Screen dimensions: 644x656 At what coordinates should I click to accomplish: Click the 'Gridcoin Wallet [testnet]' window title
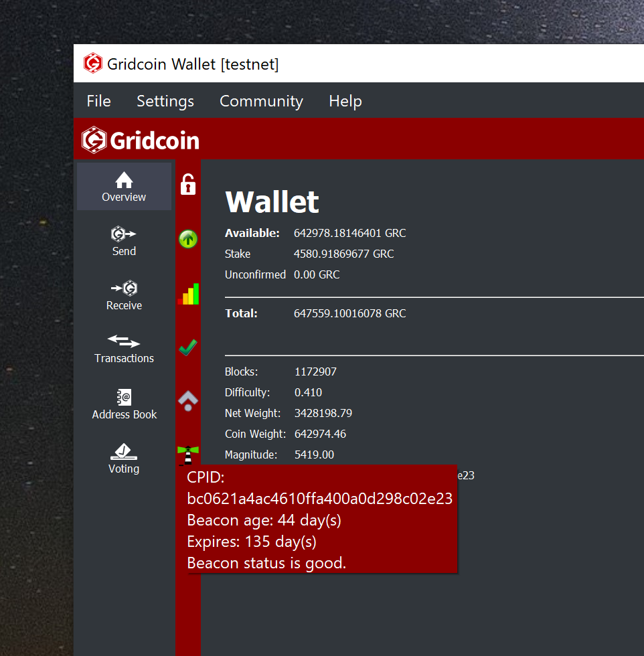click(x=193, y=64)
